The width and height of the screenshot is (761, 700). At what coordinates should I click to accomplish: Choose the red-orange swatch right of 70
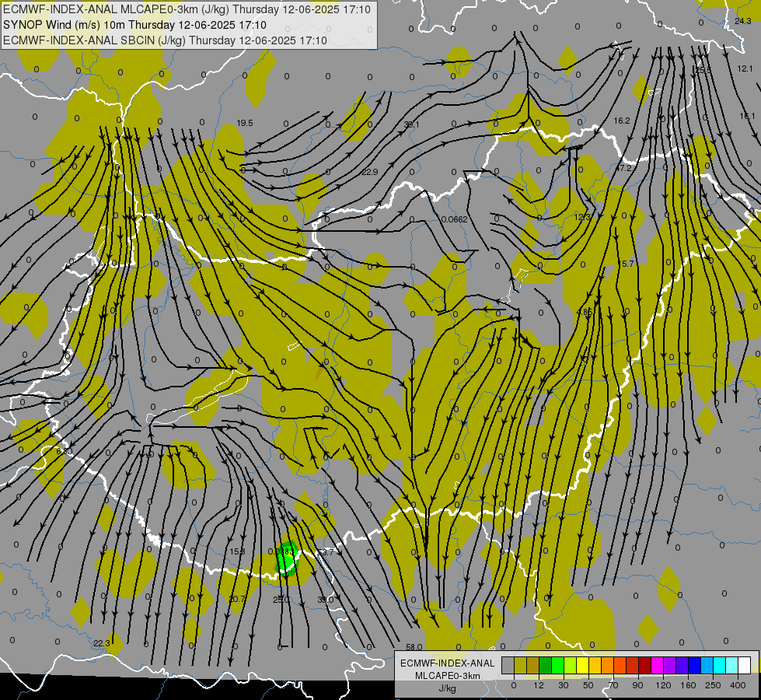620,665
